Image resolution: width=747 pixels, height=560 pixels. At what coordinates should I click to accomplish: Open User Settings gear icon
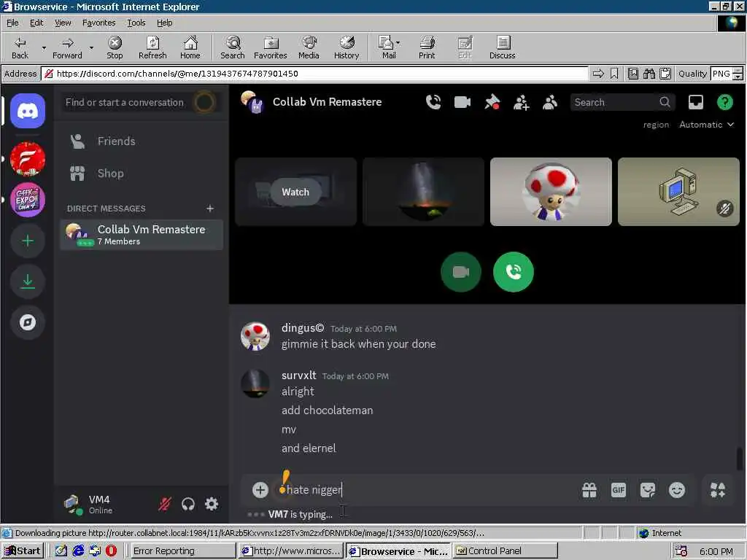pyautogui.click(x=212, y=504)
